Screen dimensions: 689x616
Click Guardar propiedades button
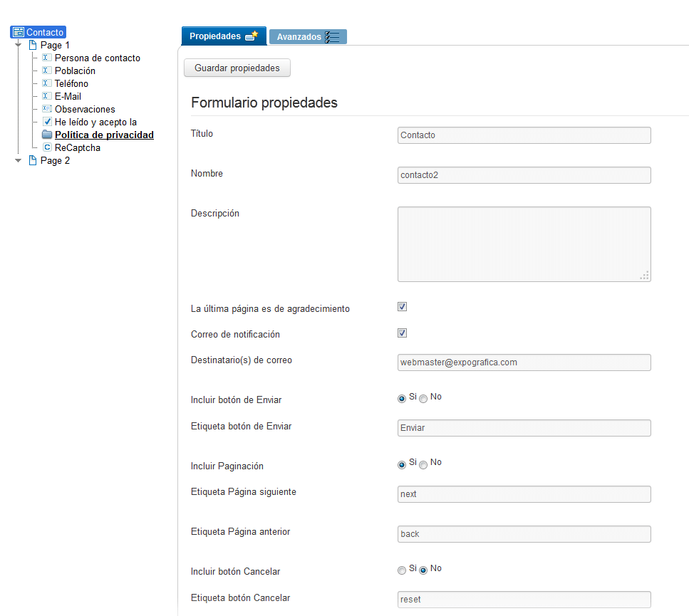[237, 68]
